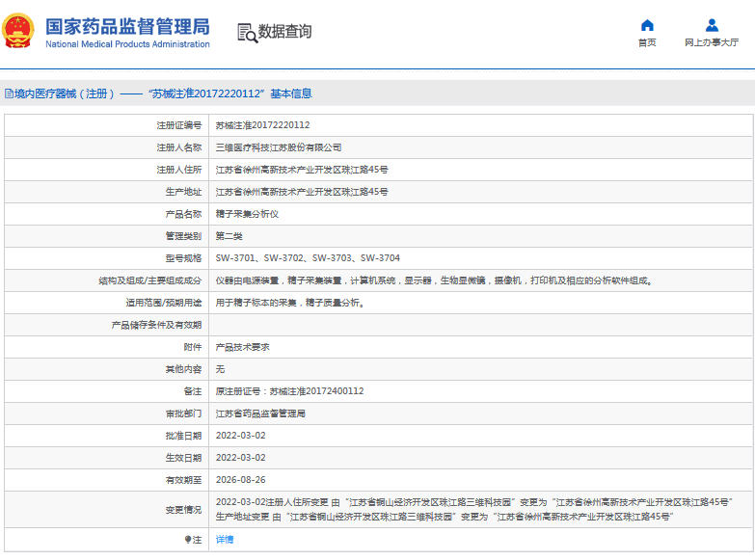Screen dimensions: 755x560
Task: Click the empty 产品储存条件及有效期 value cell
Action: [x=481, y=325]
